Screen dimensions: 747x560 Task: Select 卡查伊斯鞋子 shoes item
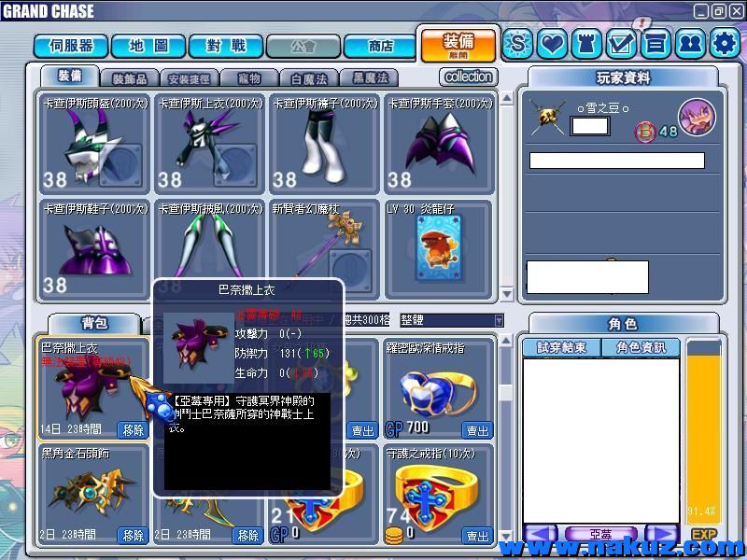click(x=94, y=249)
